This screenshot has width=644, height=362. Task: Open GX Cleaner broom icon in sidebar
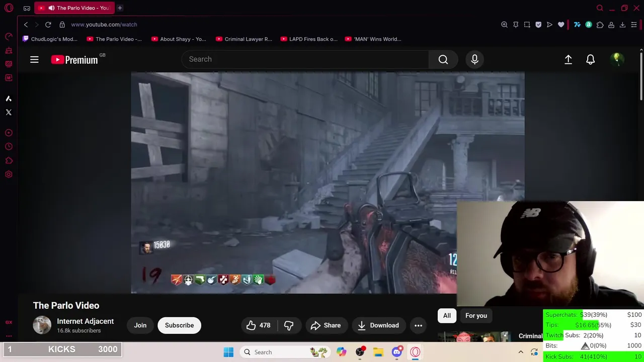point(9,50)
